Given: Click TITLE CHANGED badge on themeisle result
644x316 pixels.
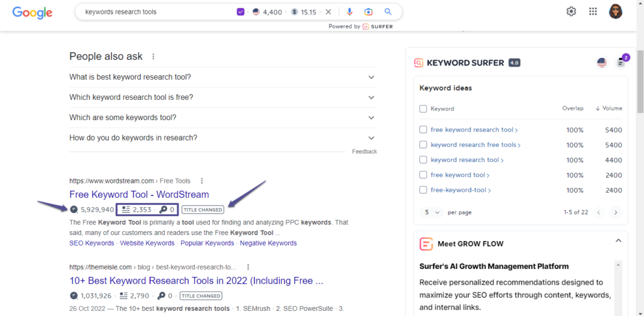Looking at the screenshot, I should [x=201, y=295].
